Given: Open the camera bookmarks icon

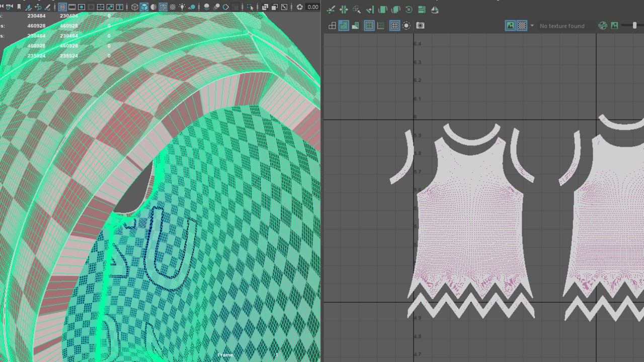Looking at the screenshot, I should point(19,7).
